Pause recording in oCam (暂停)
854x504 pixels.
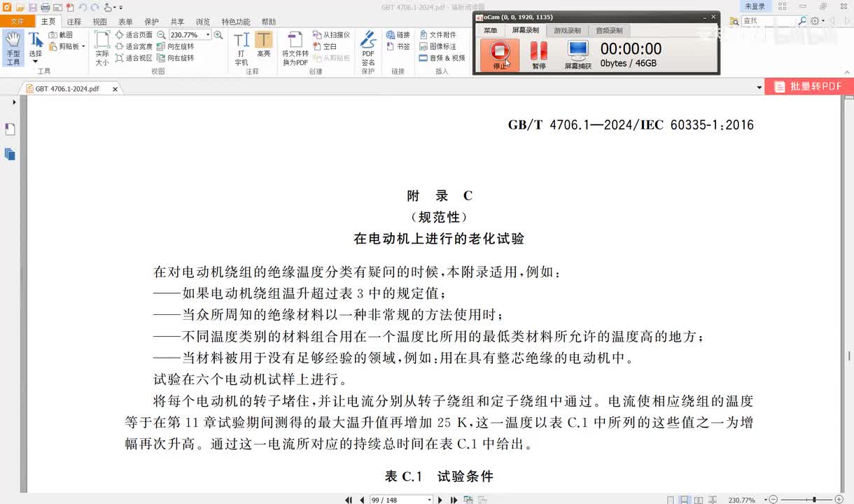538,54
